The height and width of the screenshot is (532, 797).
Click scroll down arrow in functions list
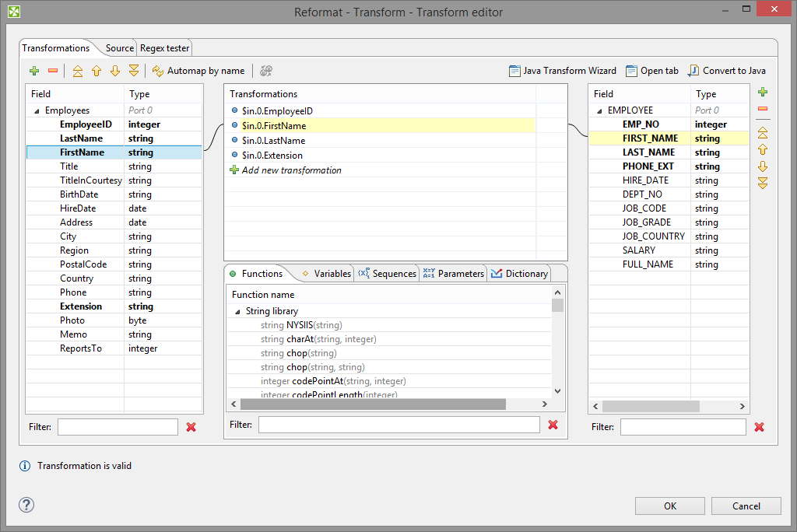557,390
